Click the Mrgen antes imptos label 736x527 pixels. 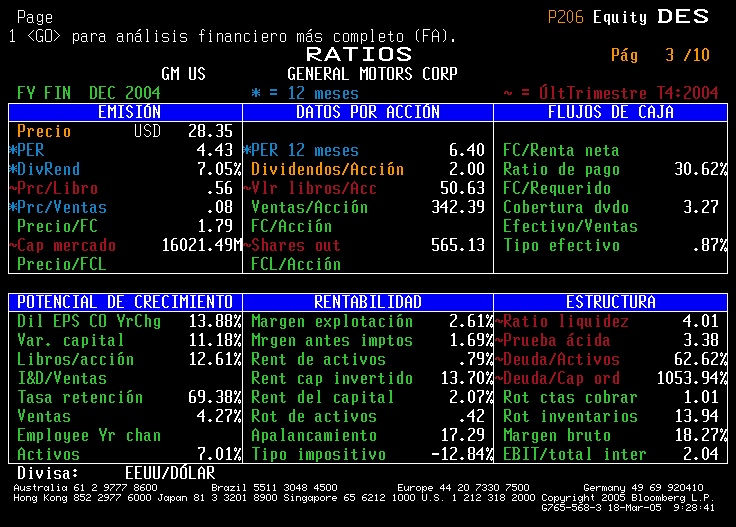click(x=332, y=340)
